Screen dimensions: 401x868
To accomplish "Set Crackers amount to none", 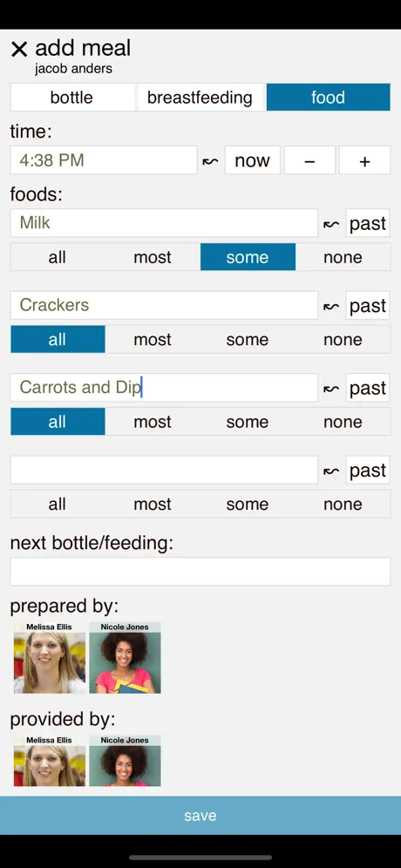I will (x=343, y=339).
